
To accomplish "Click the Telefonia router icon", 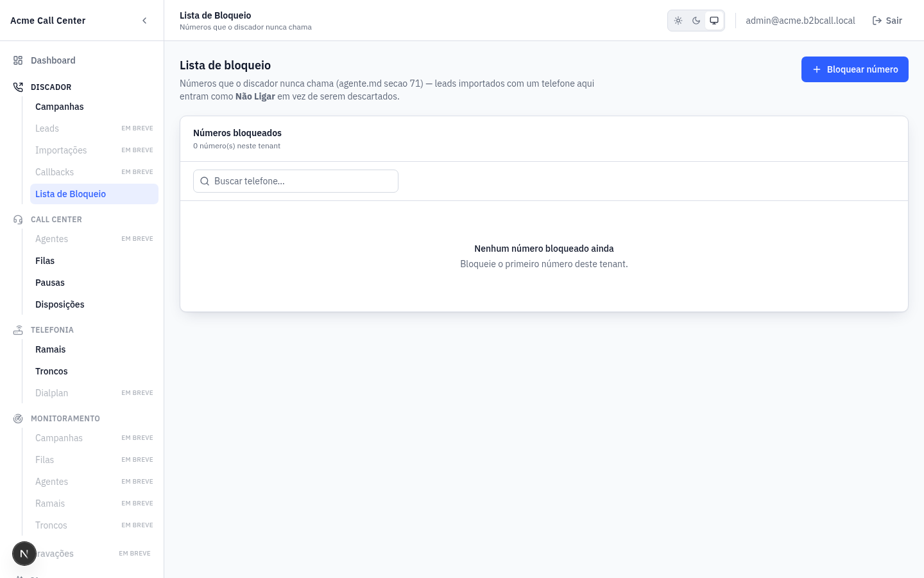I will 18,330.
